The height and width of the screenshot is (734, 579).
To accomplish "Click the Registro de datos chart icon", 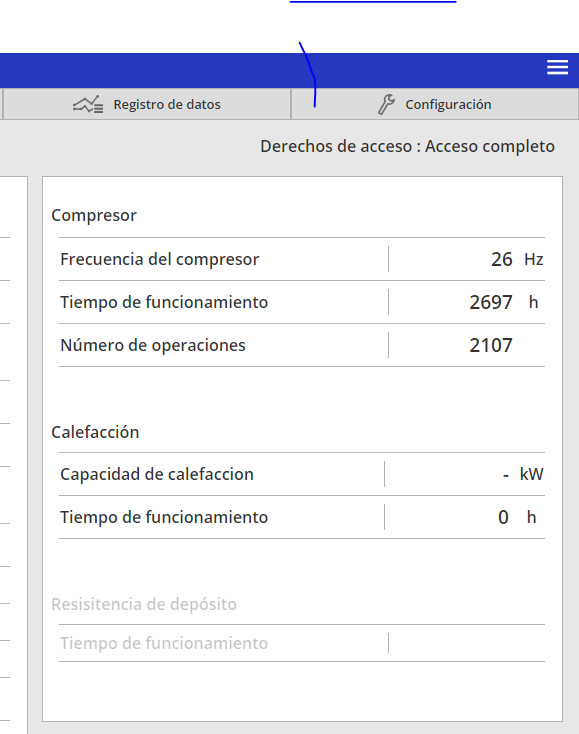I will click(88, 104).
